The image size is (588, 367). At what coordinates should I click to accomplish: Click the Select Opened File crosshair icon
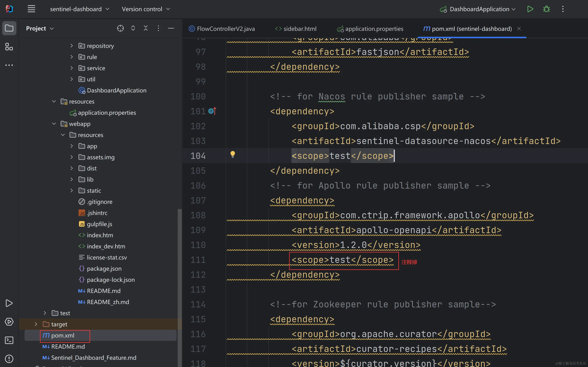[x=120, y=28]
